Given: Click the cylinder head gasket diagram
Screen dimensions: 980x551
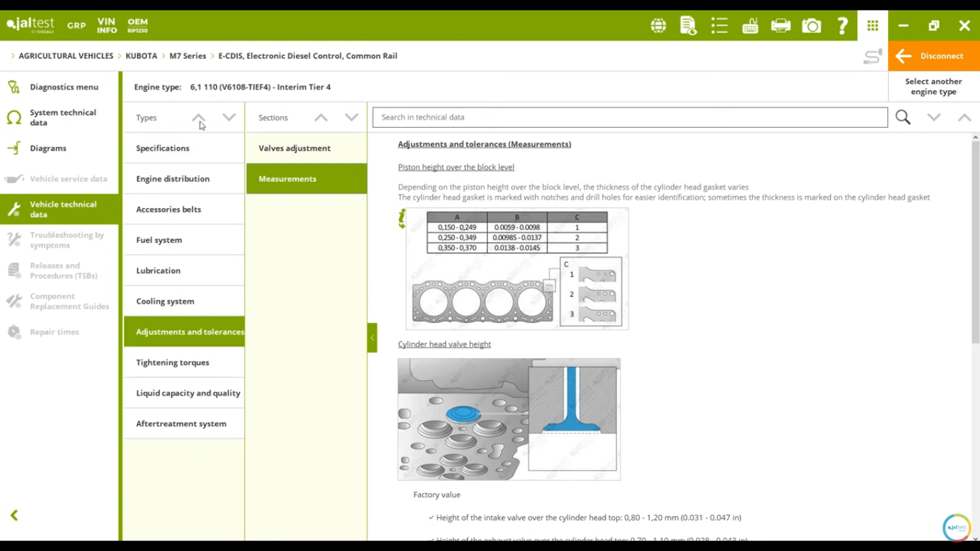Looking at the screenshot, I should click(x=483, y=301).
